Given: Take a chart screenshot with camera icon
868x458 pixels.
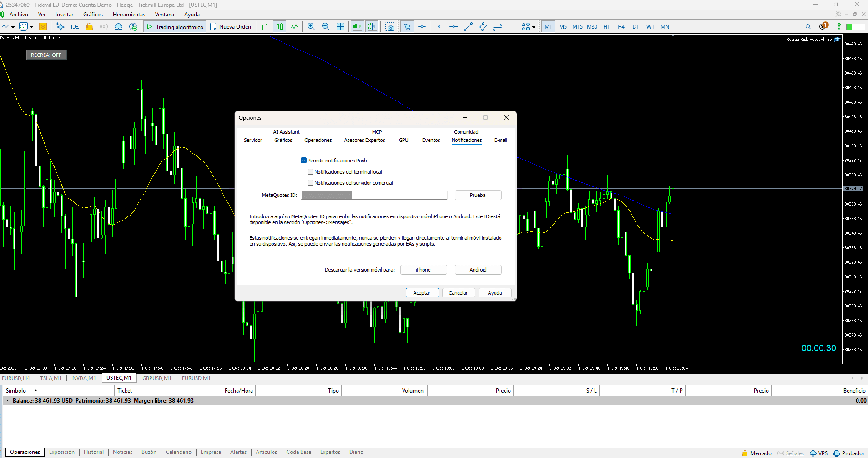Looking at the screenshot, I should pos(390,27).
